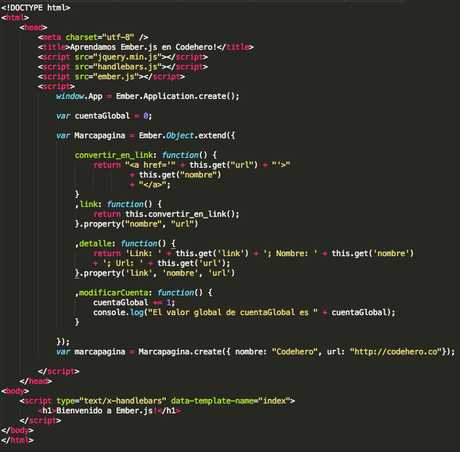The height and width of the screenshot is (452, 460).
Task: Click the 'console.log("El valor global...' line
Action: tap(244, 313)
